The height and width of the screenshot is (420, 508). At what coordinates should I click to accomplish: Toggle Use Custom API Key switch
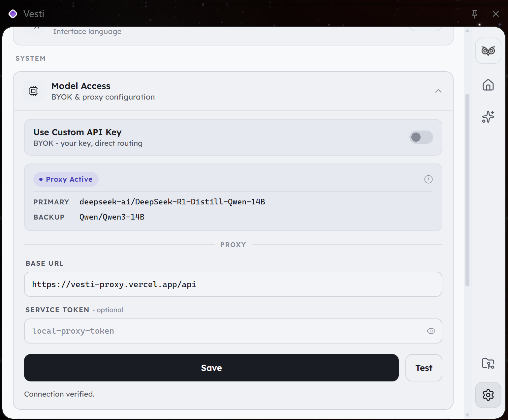(421, 137)
